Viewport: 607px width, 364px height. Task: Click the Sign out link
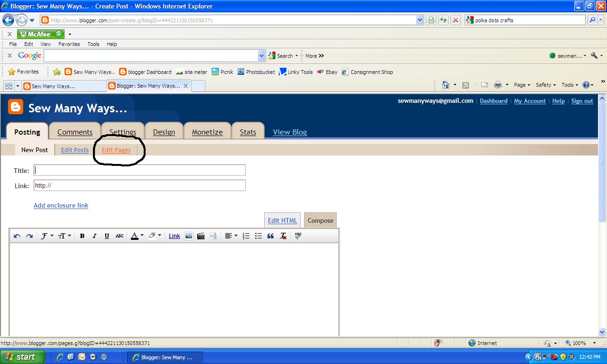[x=582, y=101]
